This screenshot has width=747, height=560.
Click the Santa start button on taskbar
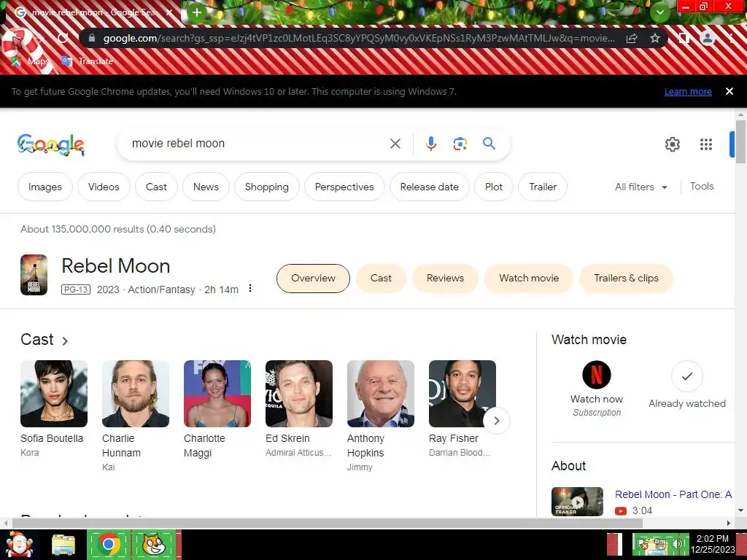[x=19, y=545]
